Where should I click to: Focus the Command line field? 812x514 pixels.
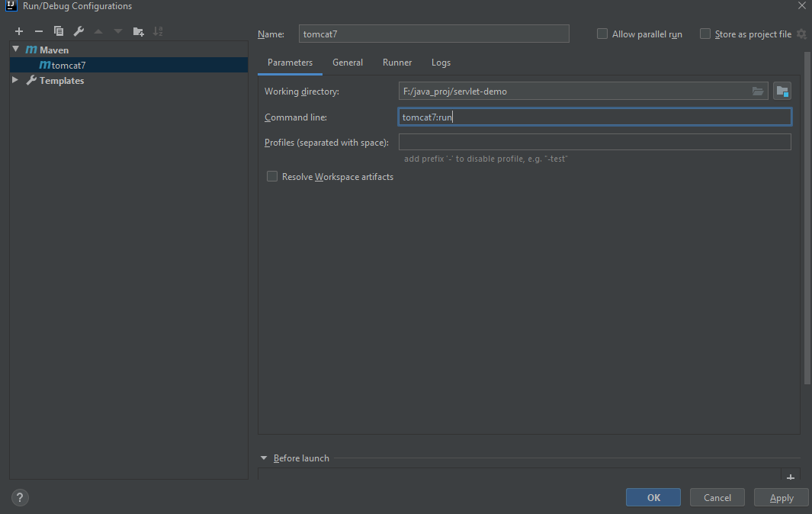(595, 117)
